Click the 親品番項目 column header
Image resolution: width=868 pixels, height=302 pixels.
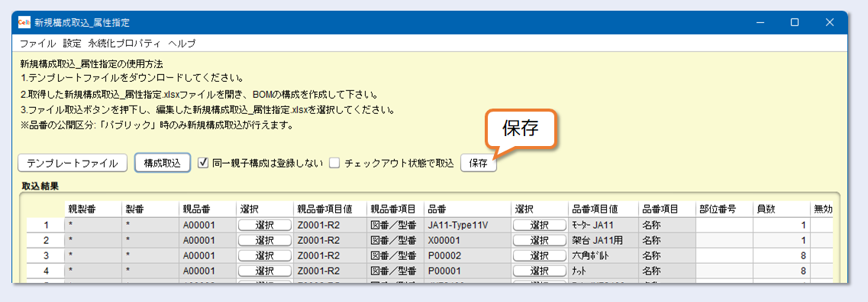[395, 209]
